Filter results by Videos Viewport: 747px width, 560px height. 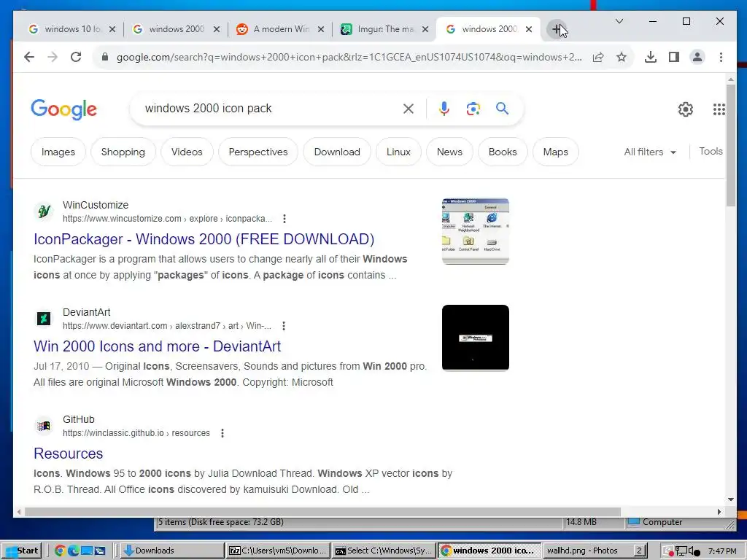pyautogui.click(x=187, y=152)
